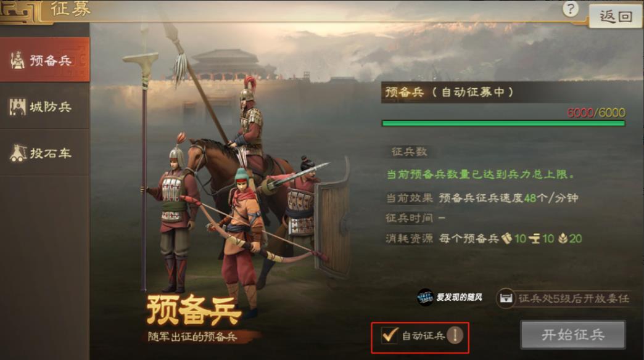Click the 开始征兵 button
Viewport: 644px width, 360px height.
click(x=573, y=335)
